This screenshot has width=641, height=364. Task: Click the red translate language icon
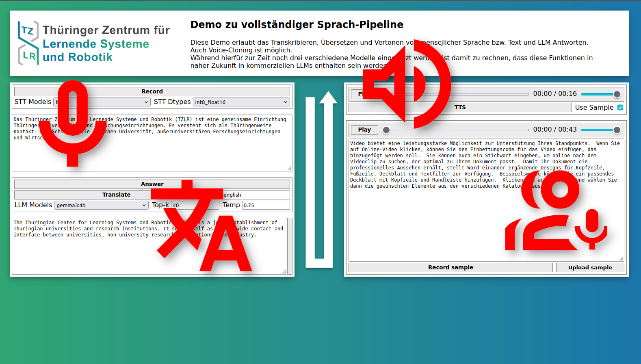204,226
